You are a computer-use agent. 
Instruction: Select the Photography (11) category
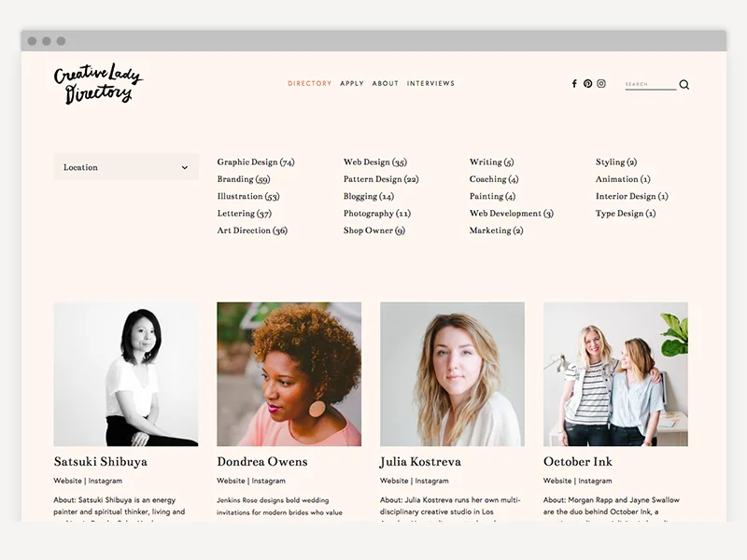click(377, 214)
